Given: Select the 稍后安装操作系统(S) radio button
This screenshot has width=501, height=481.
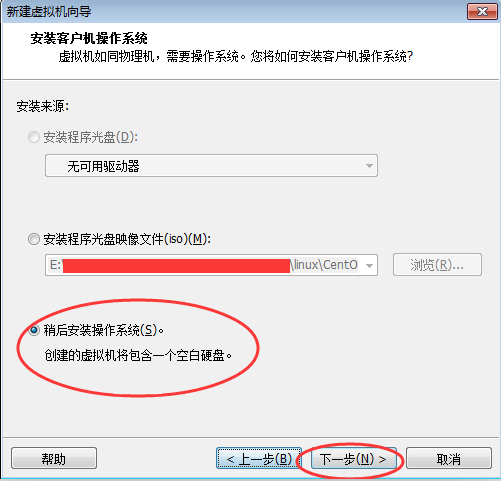Looking at the screenshot, I should pos(34,330).
